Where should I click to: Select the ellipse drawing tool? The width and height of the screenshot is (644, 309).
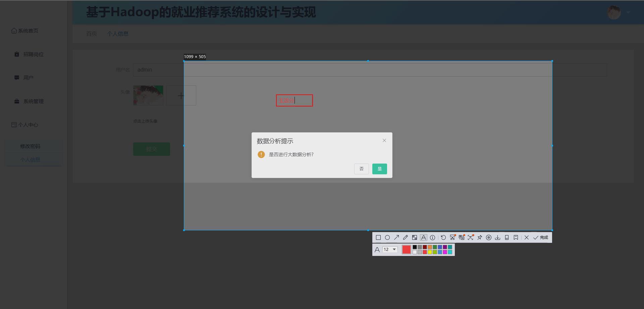[x=388, y=237]
